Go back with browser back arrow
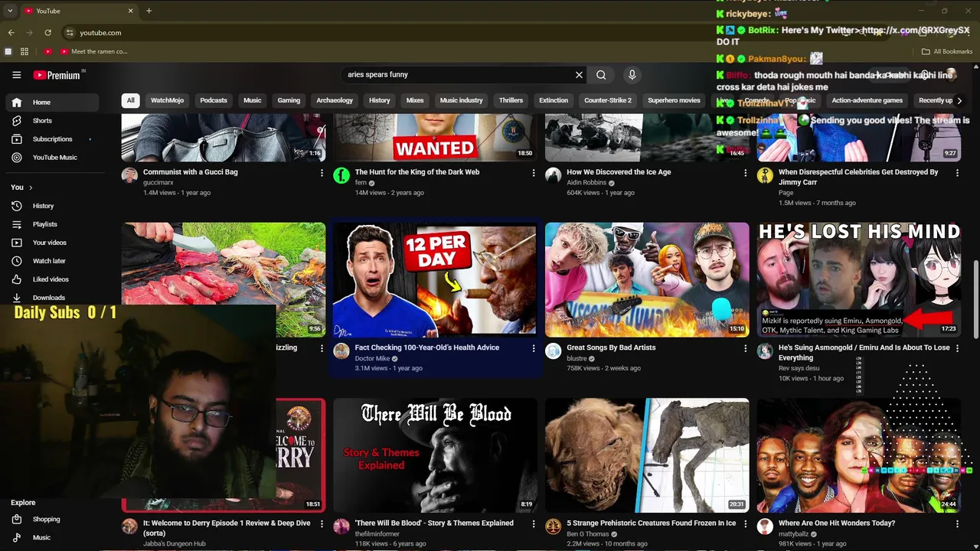 (11, 33)
